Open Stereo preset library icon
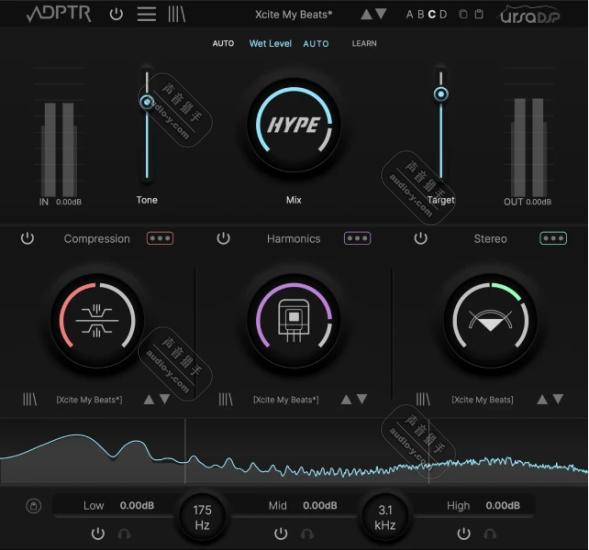Image resolution: width=589 pixels, height=550 pixels. (x=423, y=399)
